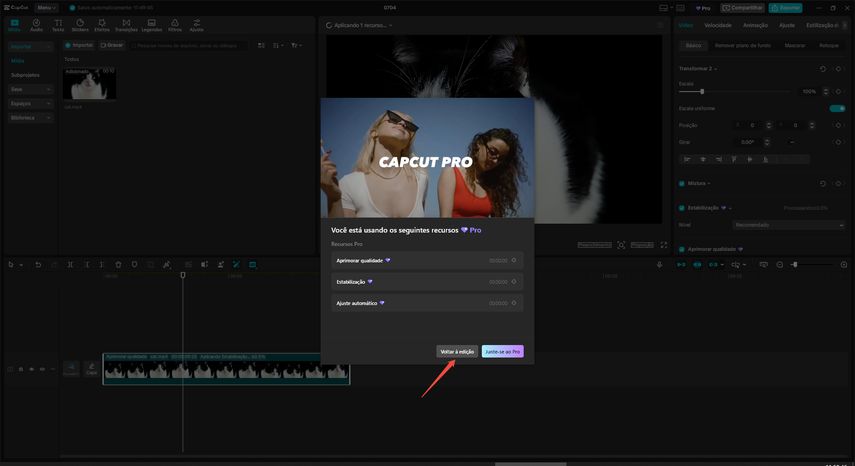The height and width of the screenshot is (466, 855).
Task: Open the media sort dropdown
Action: (279, 46)
